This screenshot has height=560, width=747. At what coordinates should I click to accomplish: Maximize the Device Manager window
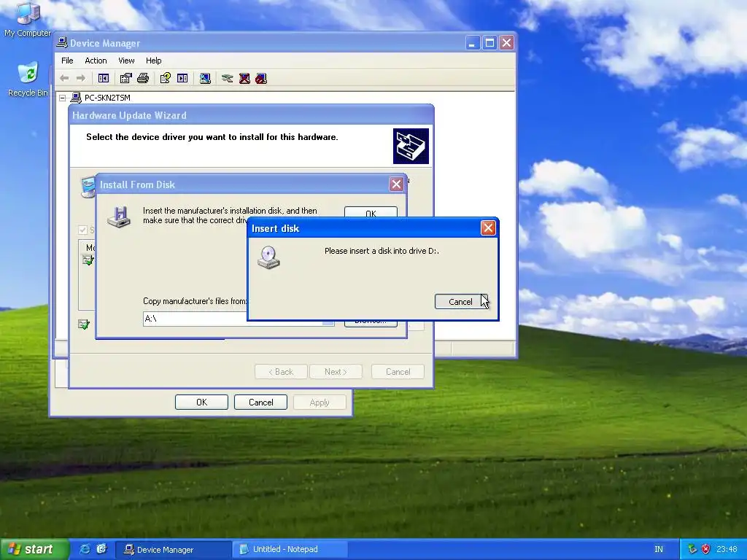point(489,43)
